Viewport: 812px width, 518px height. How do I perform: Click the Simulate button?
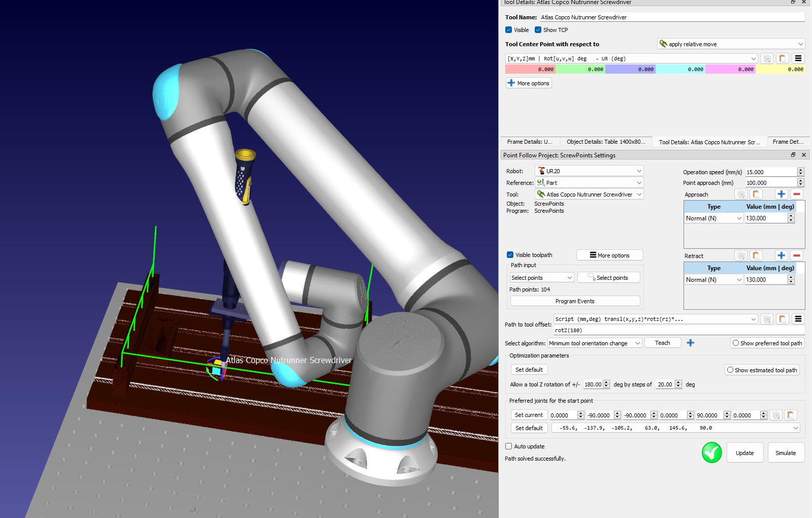click(x=785, y=453)
